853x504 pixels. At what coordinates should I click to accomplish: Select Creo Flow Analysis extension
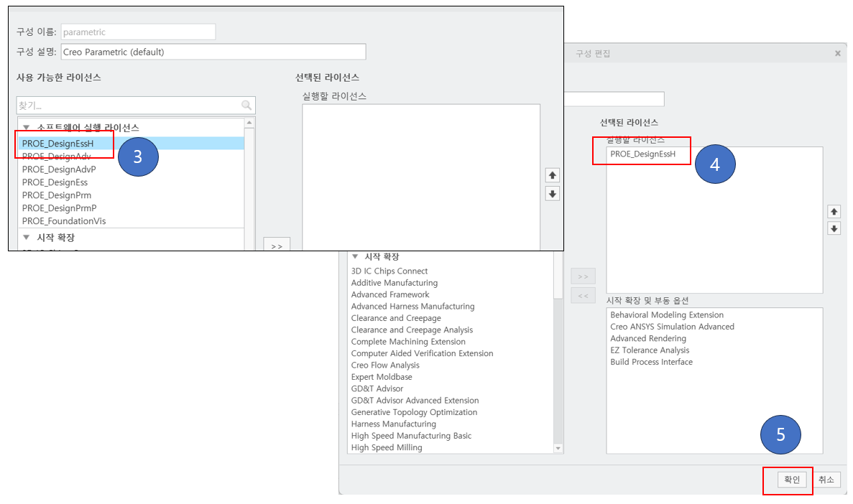pos(385,365)
